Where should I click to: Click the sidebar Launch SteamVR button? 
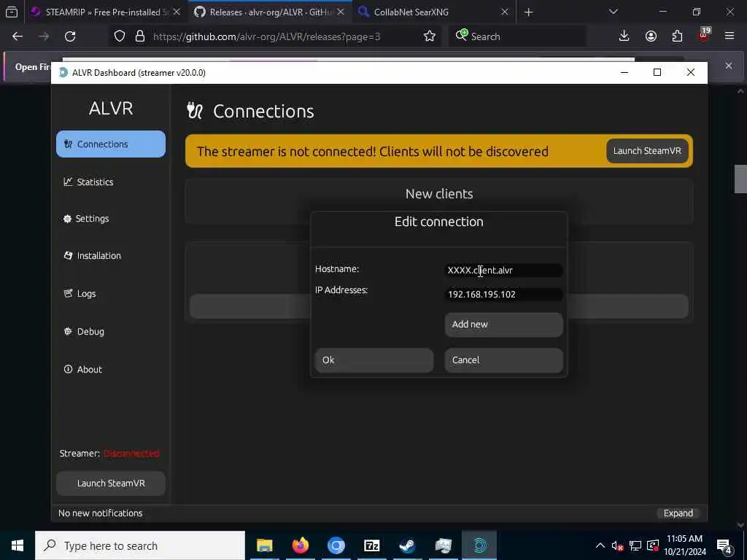click(111, 483)
